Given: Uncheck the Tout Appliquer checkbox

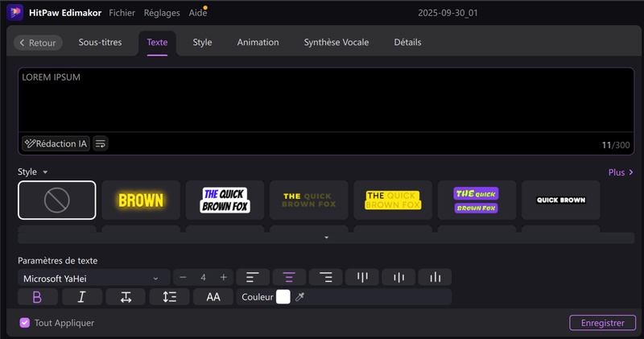Looking at the screenshot, I should (25, 323).
